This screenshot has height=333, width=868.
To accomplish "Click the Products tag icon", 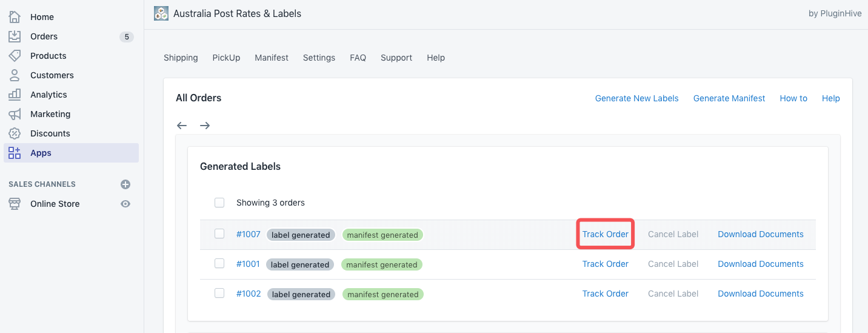I will [x=15, y=56].
